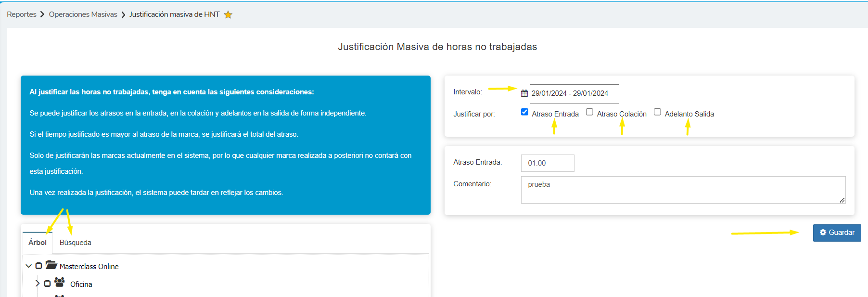Image resolution: width=868 pixels, height=297 pixels.
Task: Select the Masterclass Online tree checkbox
Action: [39, 266]
